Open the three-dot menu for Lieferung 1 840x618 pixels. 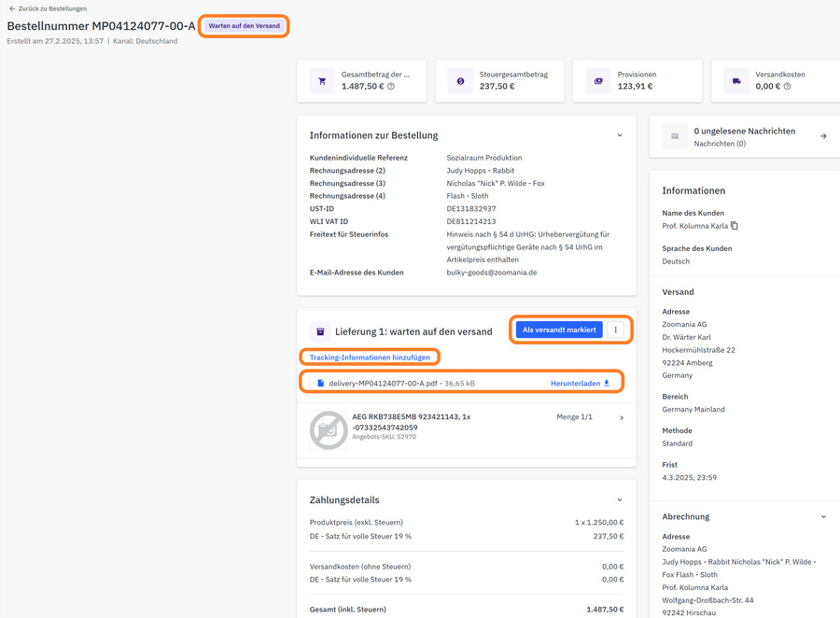tap(615, 330)
